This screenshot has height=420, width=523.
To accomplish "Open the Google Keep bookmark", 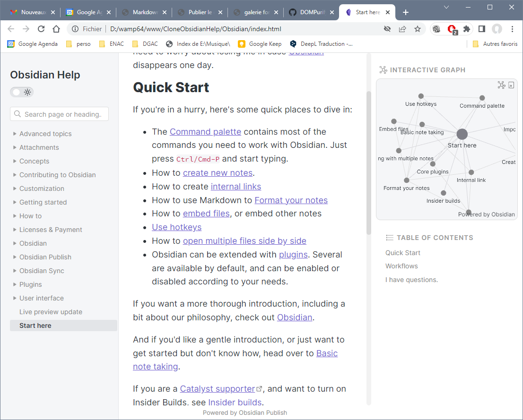I will 260,43.
